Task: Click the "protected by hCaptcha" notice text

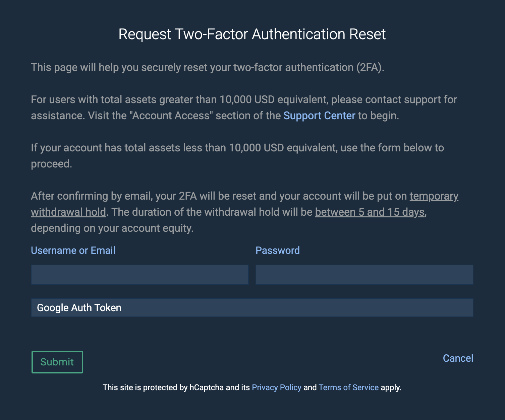Action: point(252,388)
